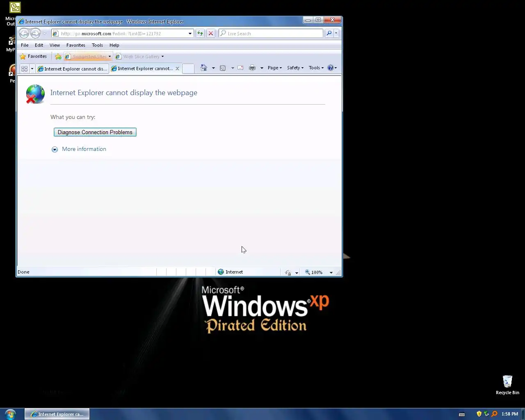Click the RSS Feeds icon
525x420 pixels.
(223, 68)
